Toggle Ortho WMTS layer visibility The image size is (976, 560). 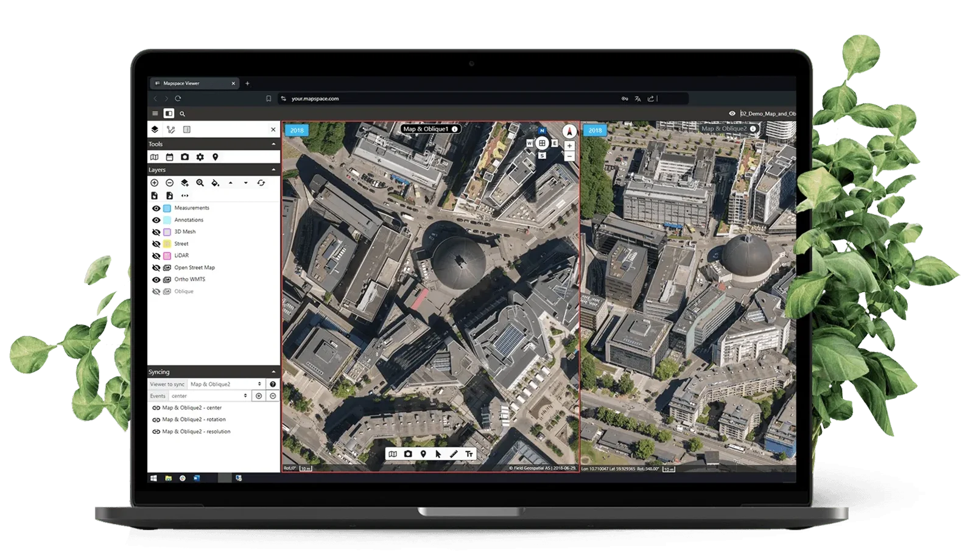coord(156,279)
